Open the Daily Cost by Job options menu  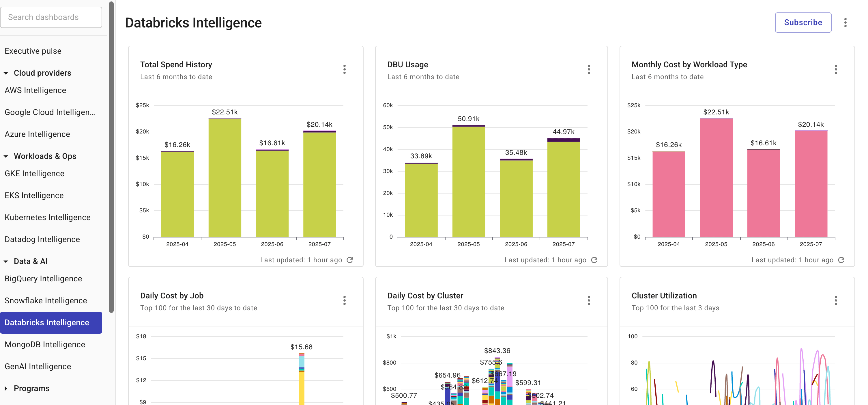pyautogui.click(x=344, y=300)
